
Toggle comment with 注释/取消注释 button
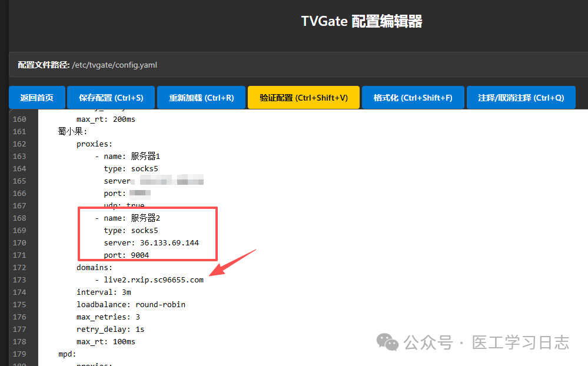[521, 98]
